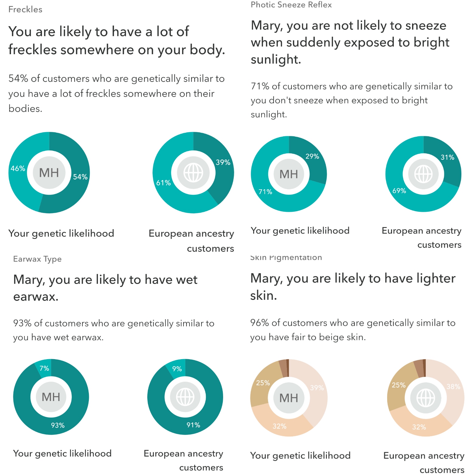Viewport: 476px width, 476px height.
Task: Select the 7% slice of the Earwax donut
Action: pos(44,368)
